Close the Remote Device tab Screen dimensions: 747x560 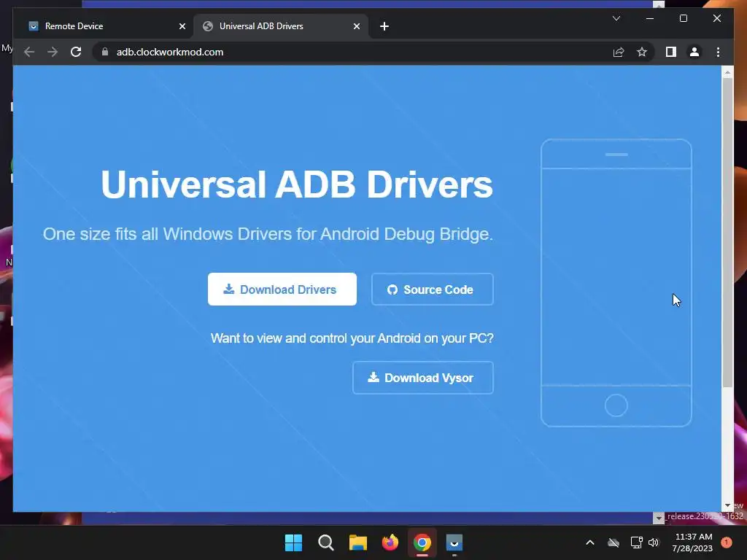(182, 26)
